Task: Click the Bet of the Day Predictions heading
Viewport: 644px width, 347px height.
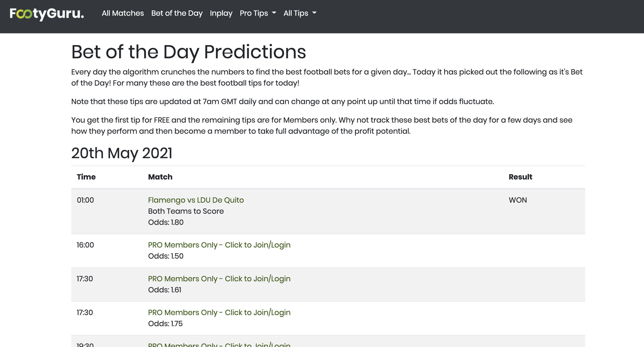Action: pyautogui.click(x=188, y=52)
